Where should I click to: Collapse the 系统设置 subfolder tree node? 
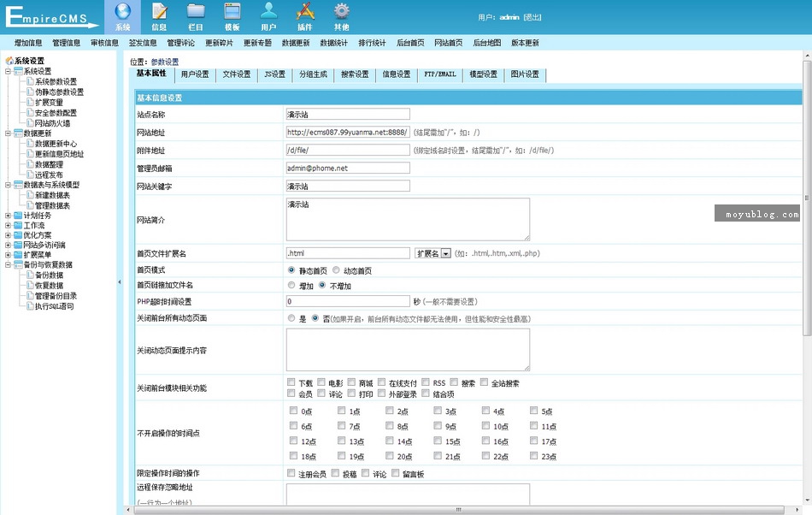8,71
